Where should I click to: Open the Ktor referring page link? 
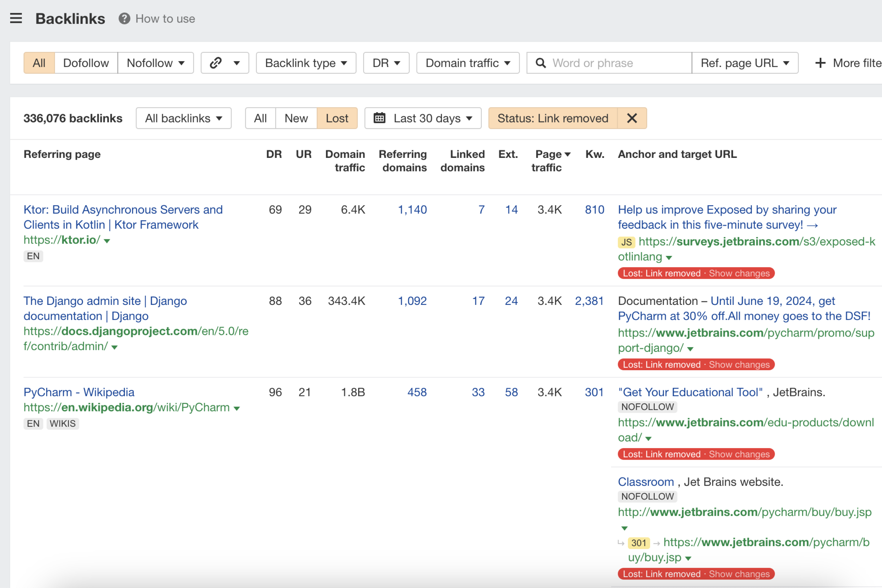pos(122,216)
